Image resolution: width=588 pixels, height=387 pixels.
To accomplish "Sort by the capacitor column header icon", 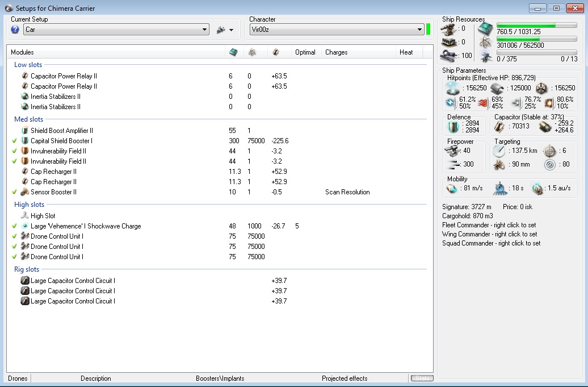I will tap(276, 52).
